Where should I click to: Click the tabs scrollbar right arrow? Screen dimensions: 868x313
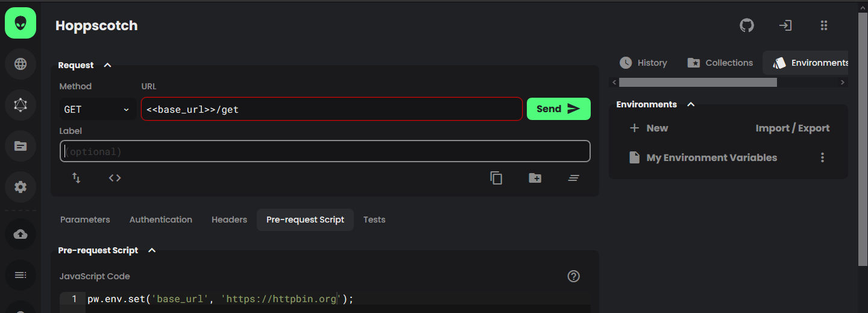[x=843, y=82]
